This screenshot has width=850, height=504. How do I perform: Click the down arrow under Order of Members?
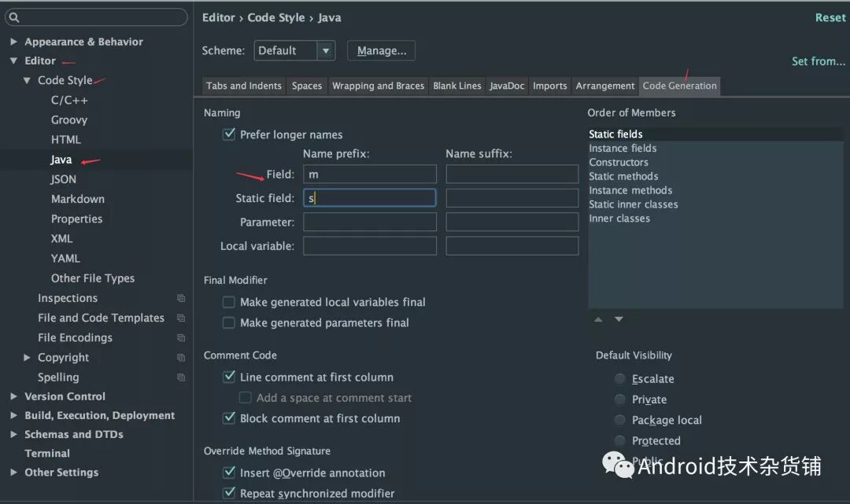619,320
